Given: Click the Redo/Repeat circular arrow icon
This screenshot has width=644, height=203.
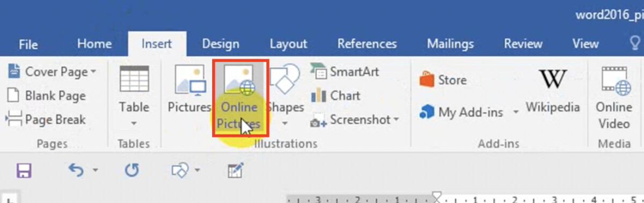Looking at the screenshot, I should point(132,171).
